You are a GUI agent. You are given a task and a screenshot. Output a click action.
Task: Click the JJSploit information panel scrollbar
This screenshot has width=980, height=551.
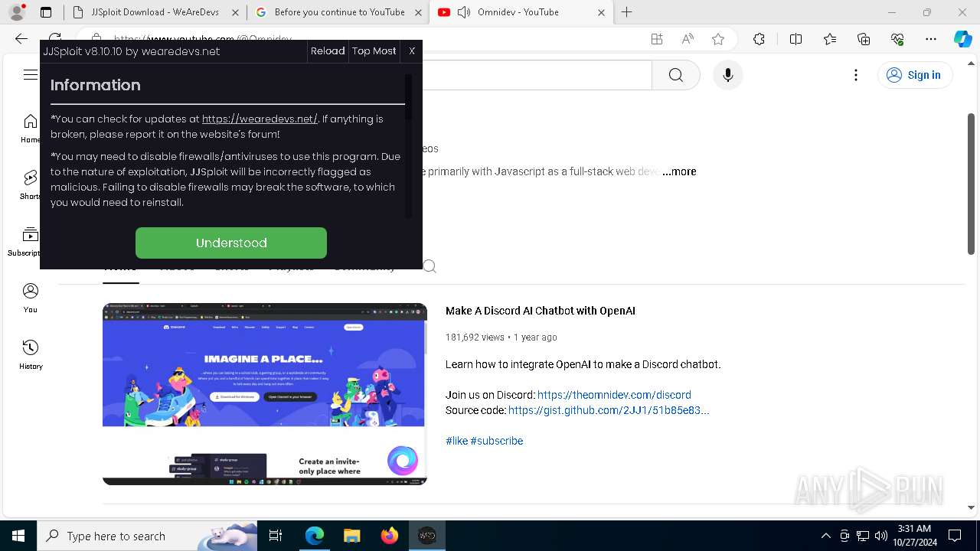[409, 96]
